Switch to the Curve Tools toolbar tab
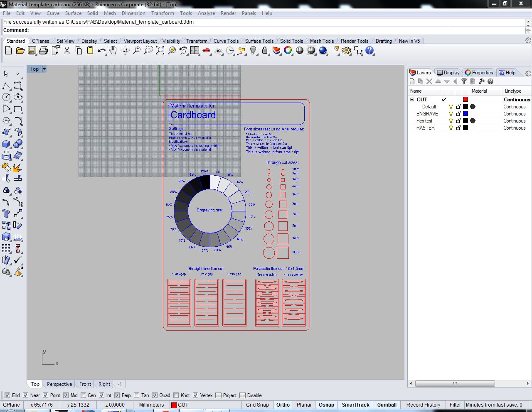 pyautogui.click(x=226, y=41)
